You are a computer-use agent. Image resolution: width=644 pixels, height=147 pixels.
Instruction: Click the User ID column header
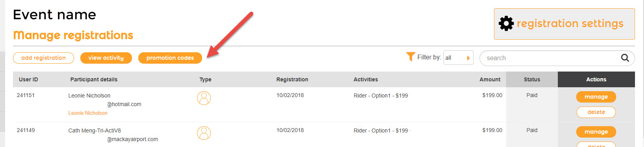(28, 79)
